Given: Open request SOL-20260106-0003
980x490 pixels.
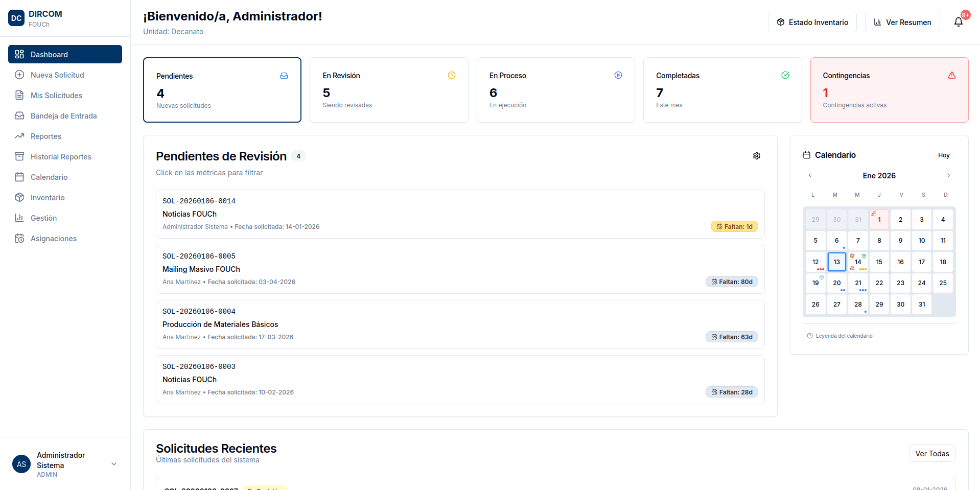Looking at the screenshot, I should pos(460,380).
